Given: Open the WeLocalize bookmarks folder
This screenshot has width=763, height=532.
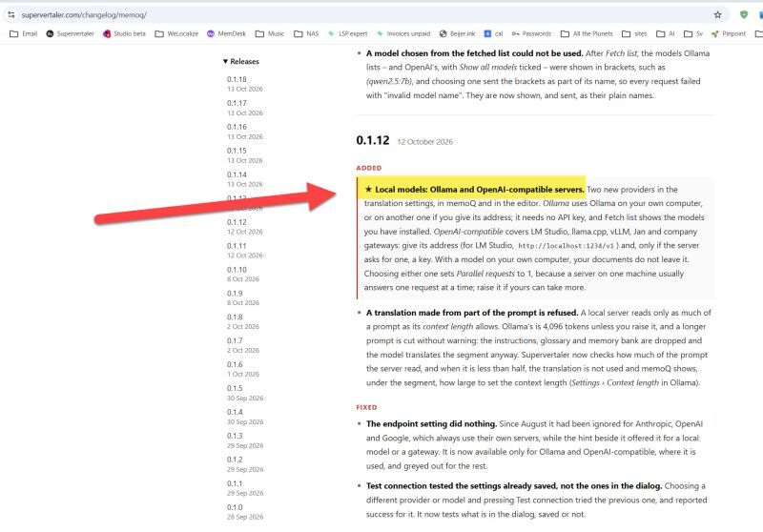Looking at the screenshot, I should 176,33.
